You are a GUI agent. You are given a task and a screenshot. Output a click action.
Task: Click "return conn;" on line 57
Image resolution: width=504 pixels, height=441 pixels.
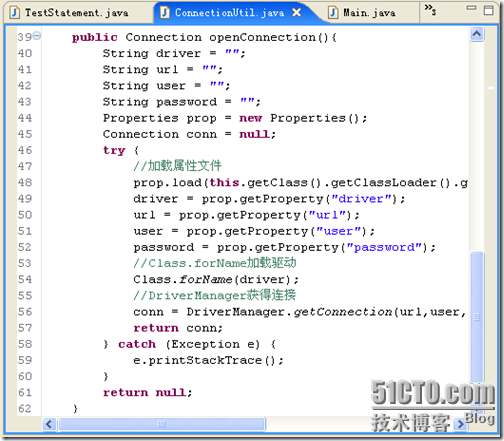coord(178,328)
